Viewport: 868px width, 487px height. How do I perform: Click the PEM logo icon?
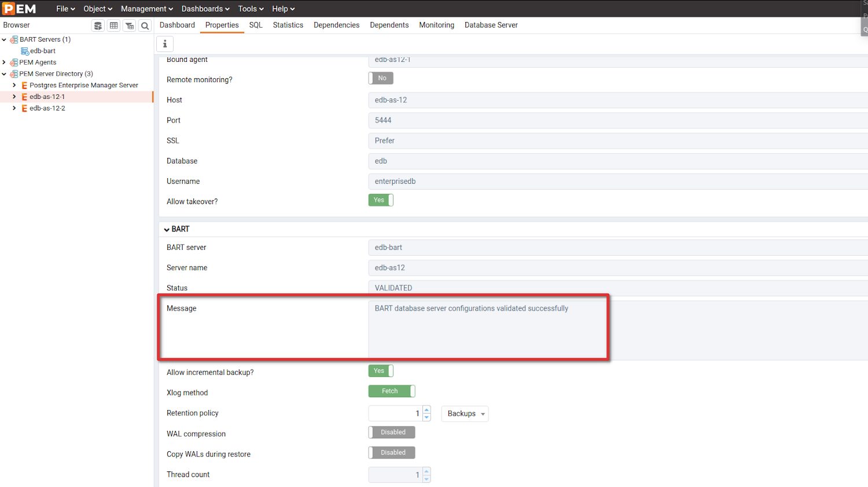(x=19, y=9)
